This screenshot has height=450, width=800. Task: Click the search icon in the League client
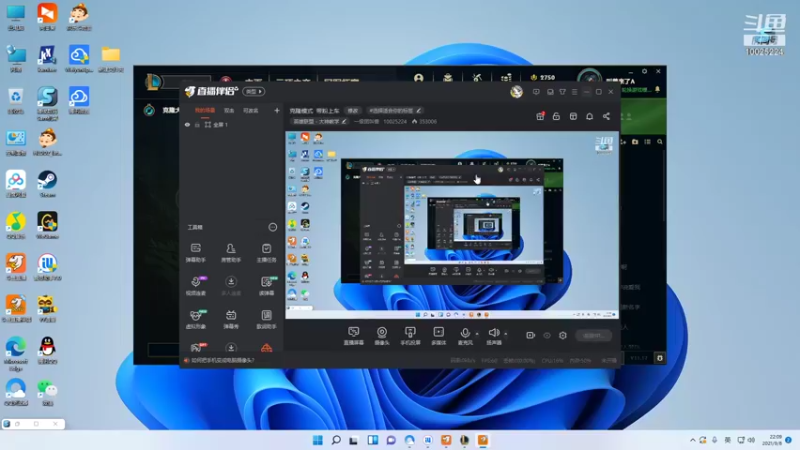pos(660,142)
